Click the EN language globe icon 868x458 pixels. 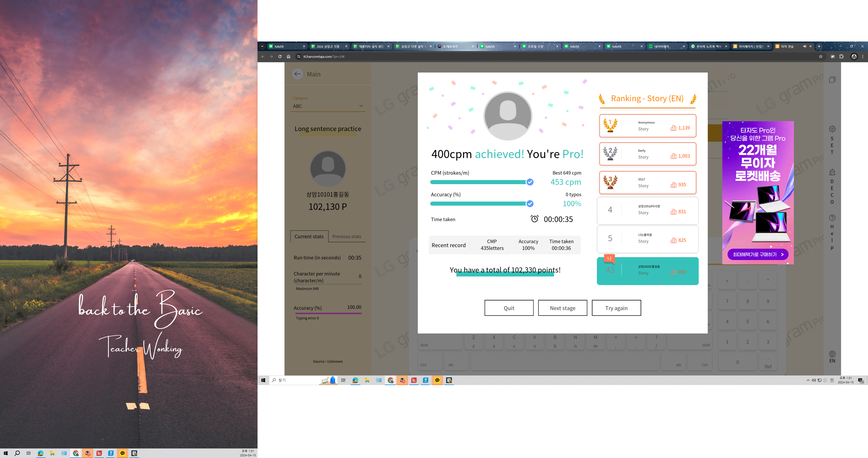coord(832,354)
